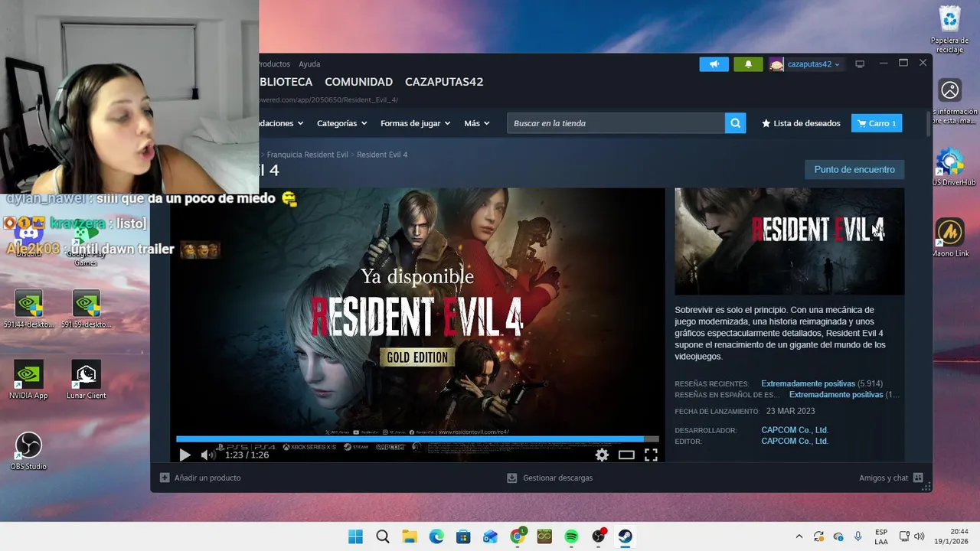Open File Explorer from the taskbar
The image size is (980, 551).
pos(410,536)
